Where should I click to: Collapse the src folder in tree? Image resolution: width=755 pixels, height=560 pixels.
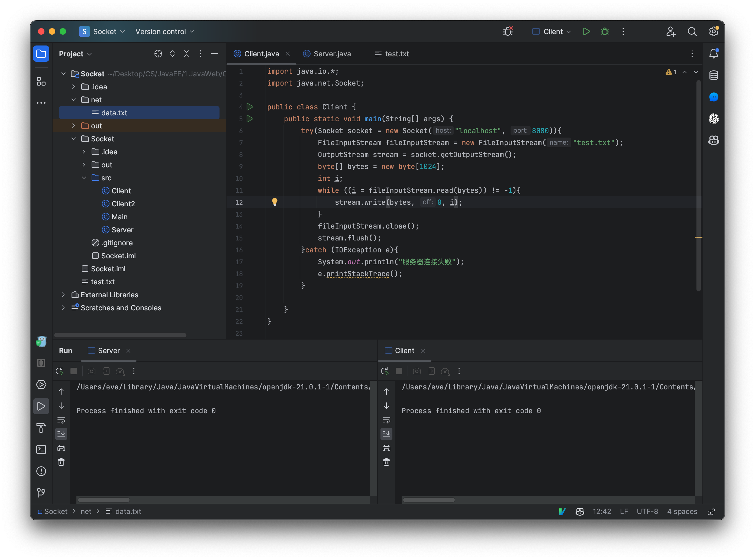pos(84,178)
